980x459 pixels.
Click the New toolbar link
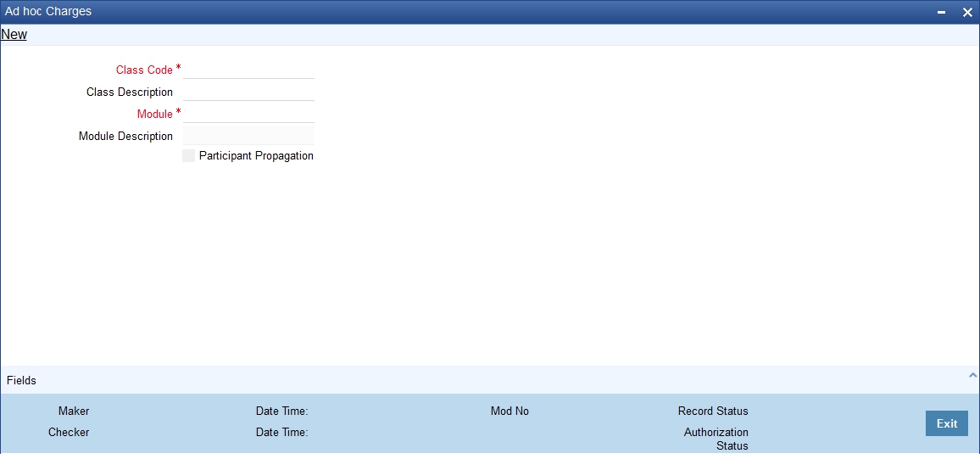(14, 35)
